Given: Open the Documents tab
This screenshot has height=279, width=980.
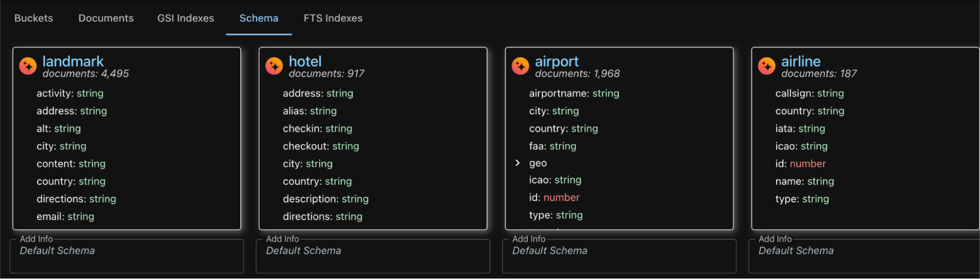Looking at the screenshot, I should pyautogui.click(x=106, y=18).
